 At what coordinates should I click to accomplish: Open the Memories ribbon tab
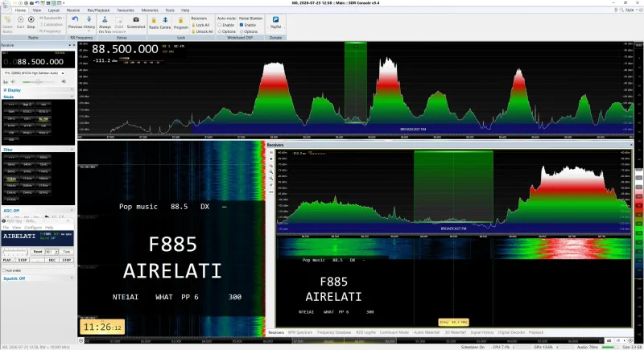point(150,10)
